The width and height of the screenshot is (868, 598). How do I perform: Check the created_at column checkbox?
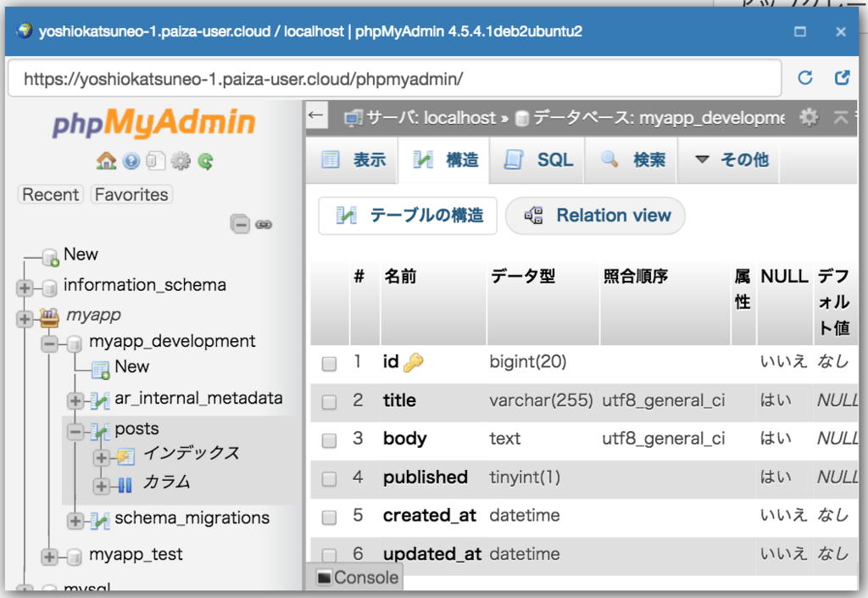tap(329, 517)
